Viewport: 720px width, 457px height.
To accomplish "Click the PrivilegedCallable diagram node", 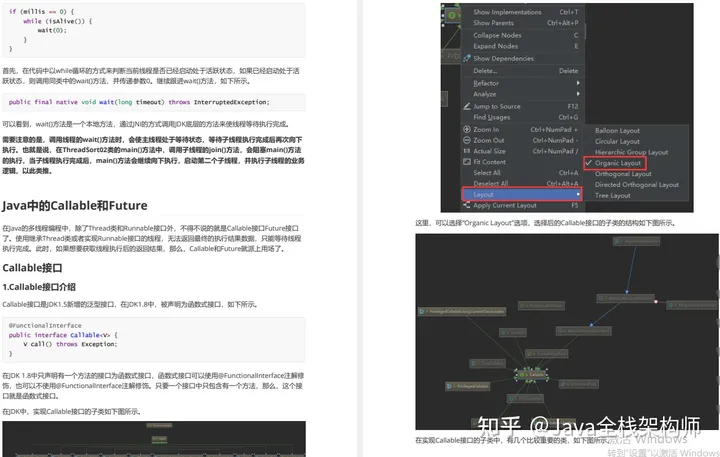I will pos(468,386).
